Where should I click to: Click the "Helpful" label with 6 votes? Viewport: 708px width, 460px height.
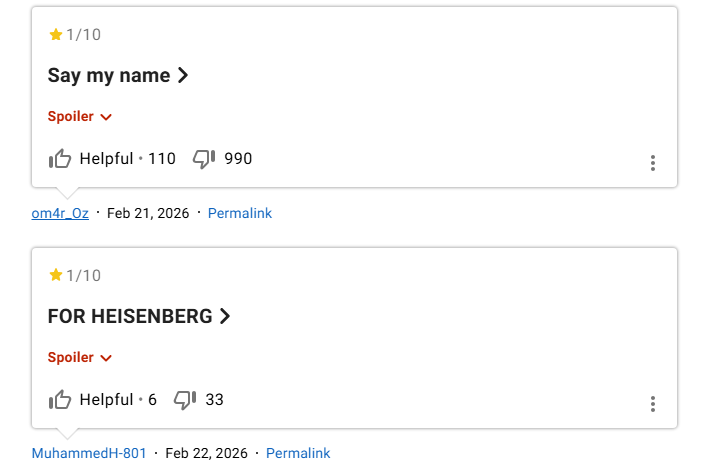106,400
